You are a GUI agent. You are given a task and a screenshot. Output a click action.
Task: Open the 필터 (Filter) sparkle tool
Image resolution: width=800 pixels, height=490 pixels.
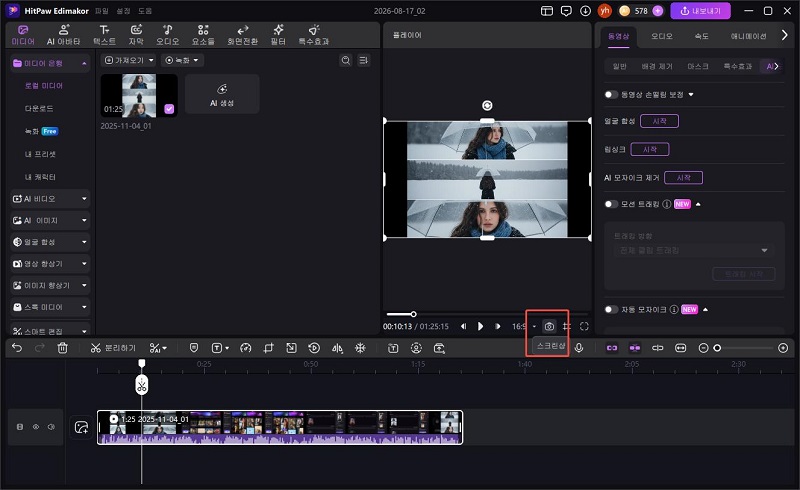tap(278, 35)
